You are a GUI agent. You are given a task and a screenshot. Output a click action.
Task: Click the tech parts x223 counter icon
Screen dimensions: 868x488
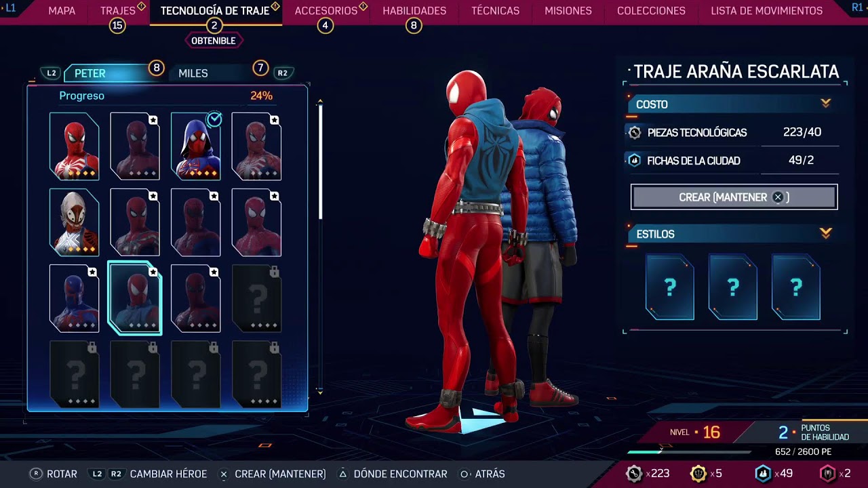pyautogui.click(x=634, y=474)
